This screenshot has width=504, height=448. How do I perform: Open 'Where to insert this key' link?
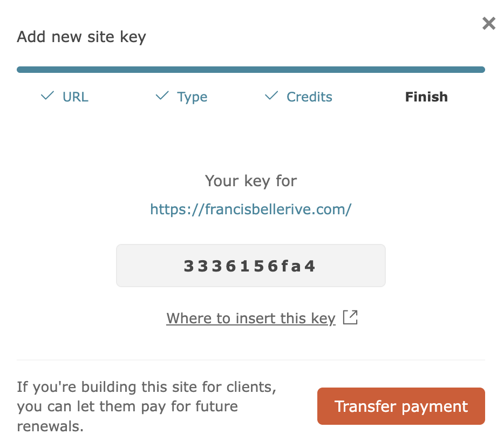click(251, 318)
